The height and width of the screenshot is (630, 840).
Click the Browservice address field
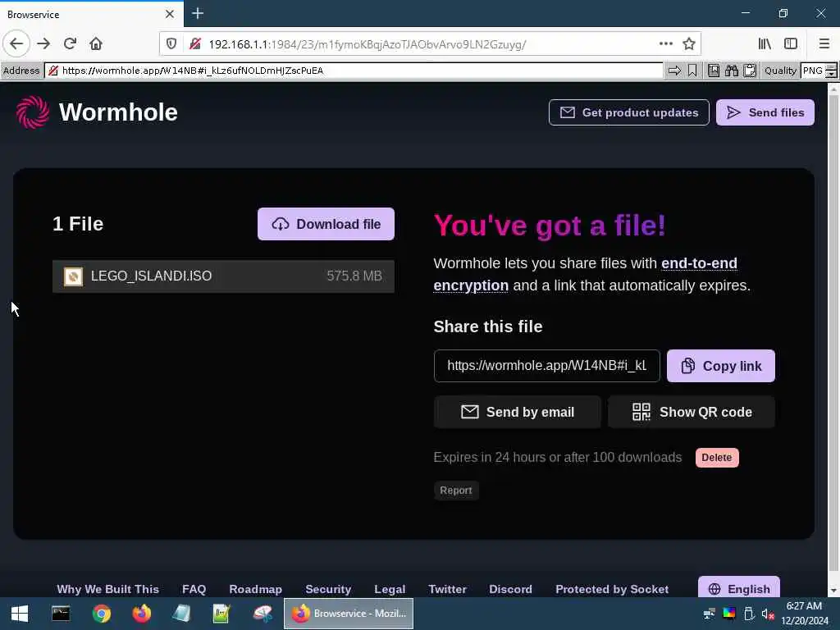pos(354,71)
